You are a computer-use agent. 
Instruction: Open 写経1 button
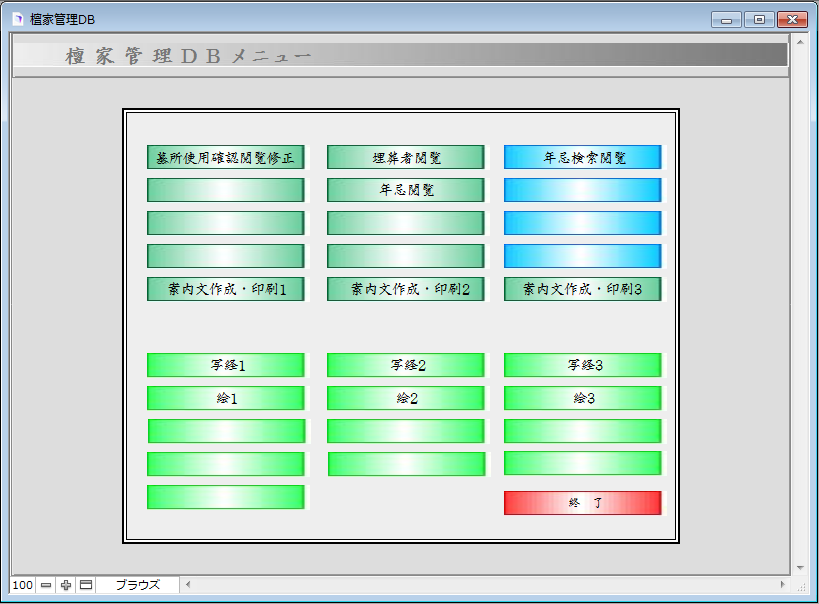point(226,365)
